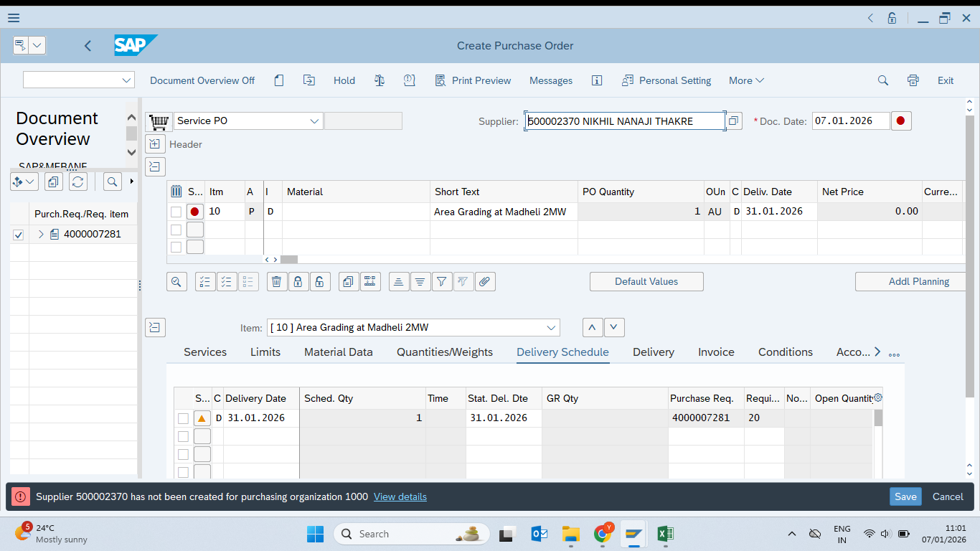
Task: Click the set filter funnel icon
Action: pyautogui.click(x=442, y=282)
